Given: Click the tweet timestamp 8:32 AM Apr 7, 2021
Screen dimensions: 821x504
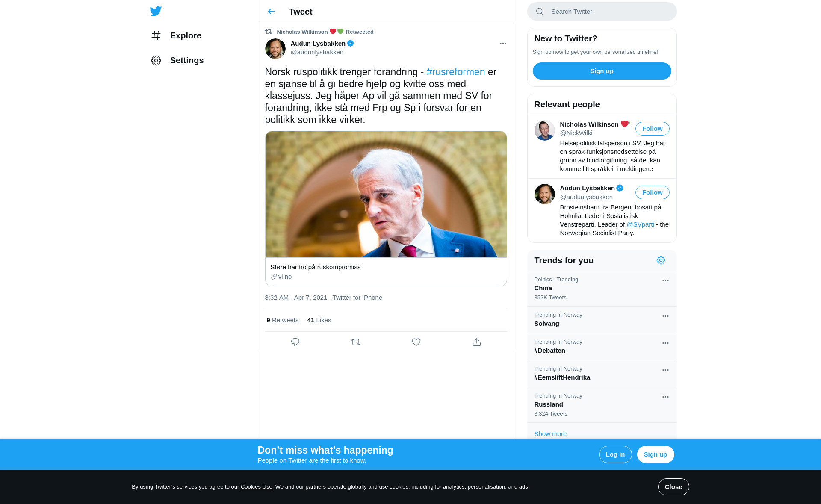Looking at the screenshot, I should click(x=296, y=298).
